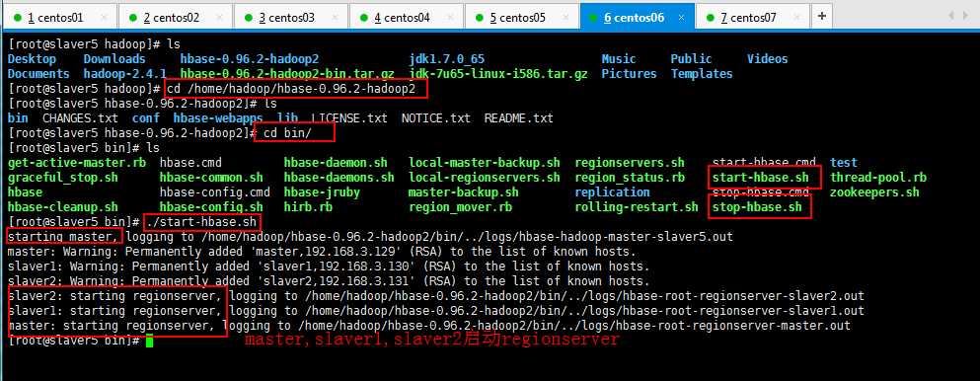Click the hbase-jruby file name
The width and height of the screenshot is (980, 381).
(322, 192)
